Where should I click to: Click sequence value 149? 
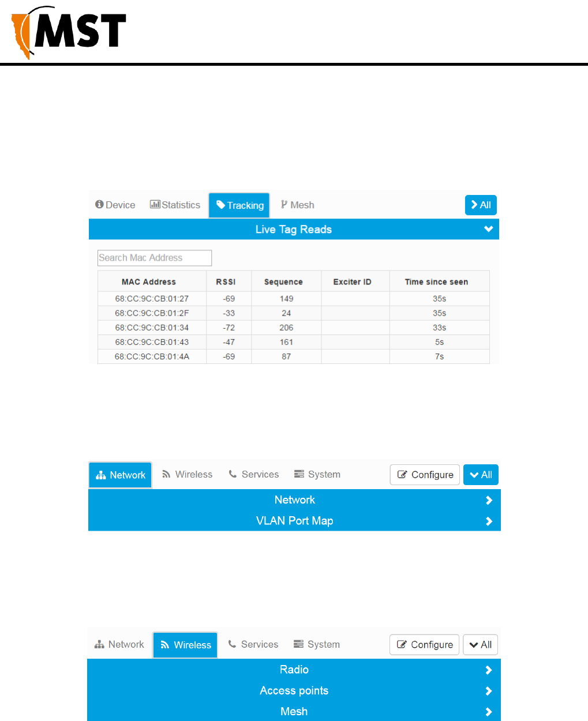click(287, 299)
